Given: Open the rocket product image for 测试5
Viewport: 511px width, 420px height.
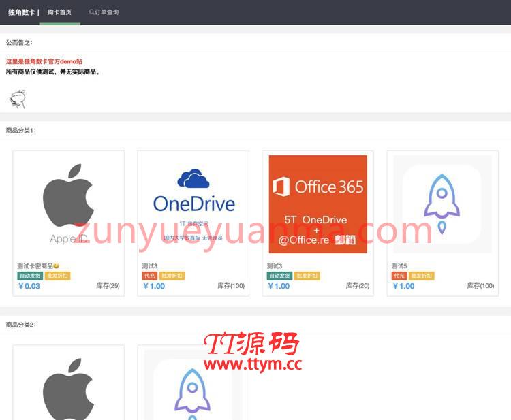Looking at the screenshot, I should tap(443, 204).
